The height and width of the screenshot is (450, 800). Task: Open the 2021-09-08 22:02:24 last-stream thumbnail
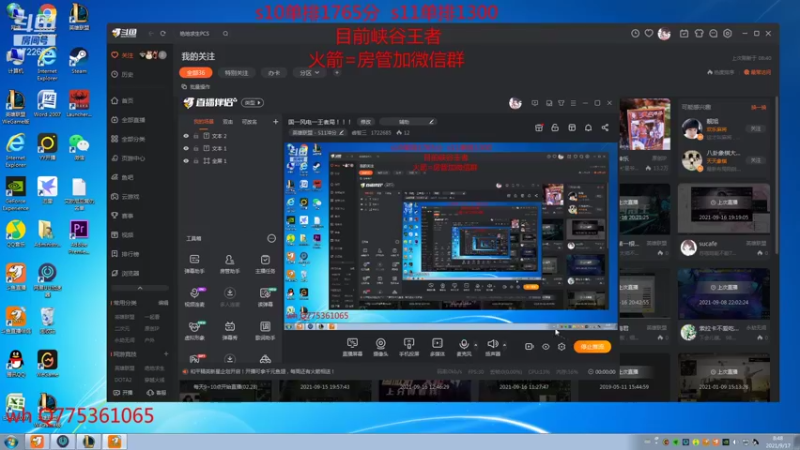point(723,294)
